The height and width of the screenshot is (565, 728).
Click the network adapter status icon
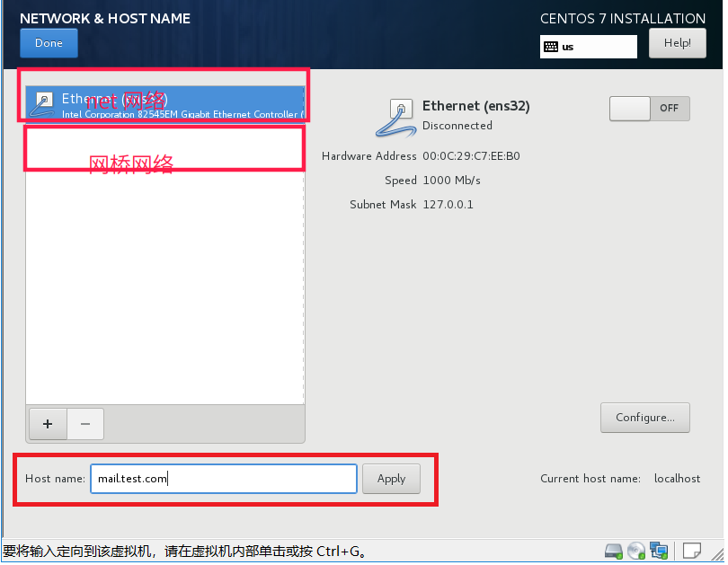pos(659,552)
